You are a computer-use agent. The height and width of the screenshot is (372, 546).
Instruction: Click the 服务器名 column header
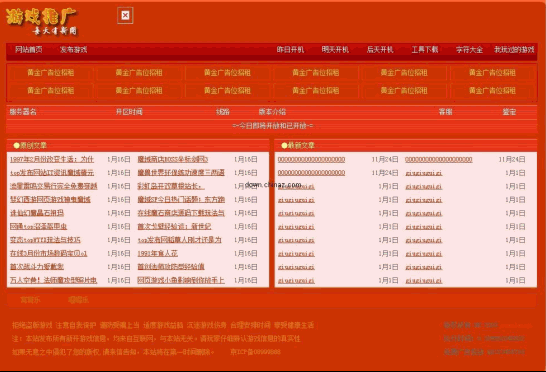(23, 112)
